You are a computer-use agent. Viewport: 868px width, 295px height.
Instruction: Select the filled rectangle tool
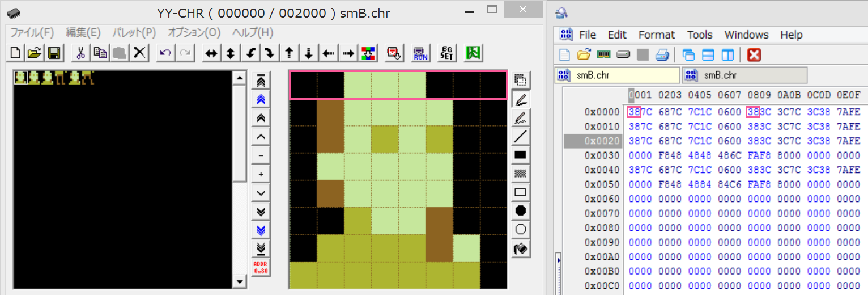pyautogui.click(x=520, y=155)
